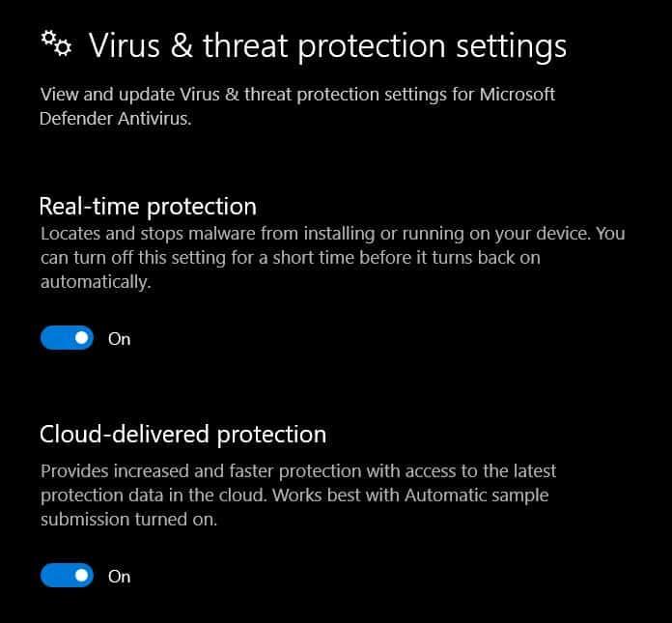Screen dimensions: 672x623
Task: Turn off the Real-time protection toggle
Action: (67, 338)
